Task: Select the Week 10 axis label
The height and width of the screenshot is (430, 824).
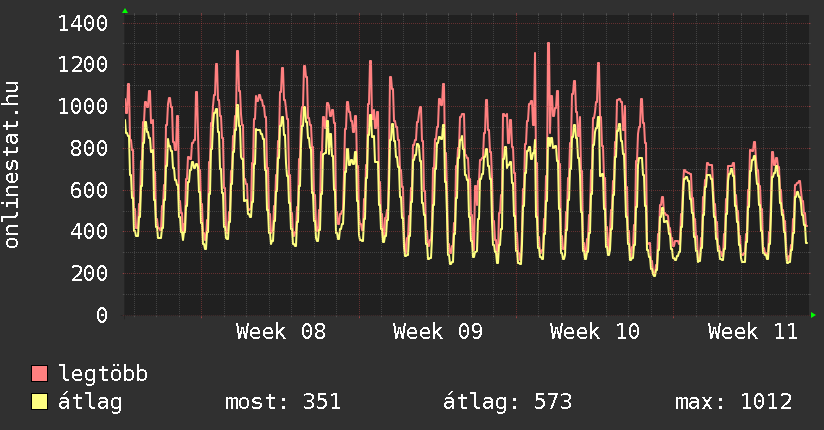Action: (x=594, y=332)
